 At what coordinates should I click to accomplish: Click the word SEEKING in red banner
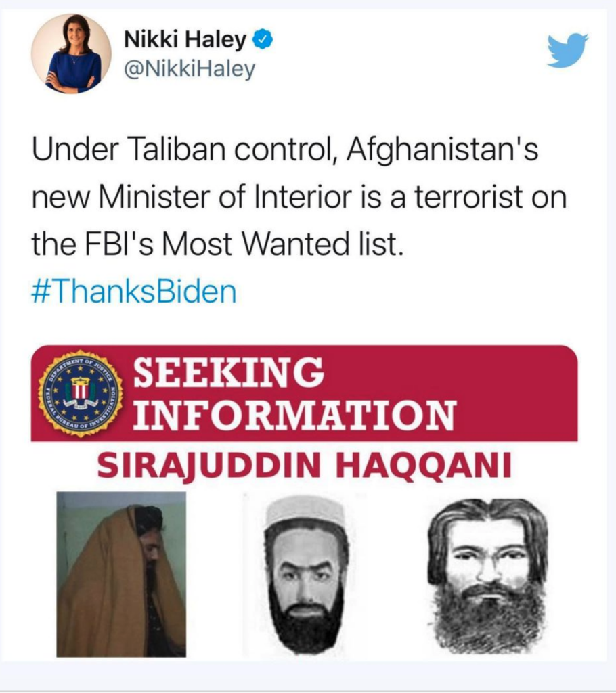click(228, 372)
